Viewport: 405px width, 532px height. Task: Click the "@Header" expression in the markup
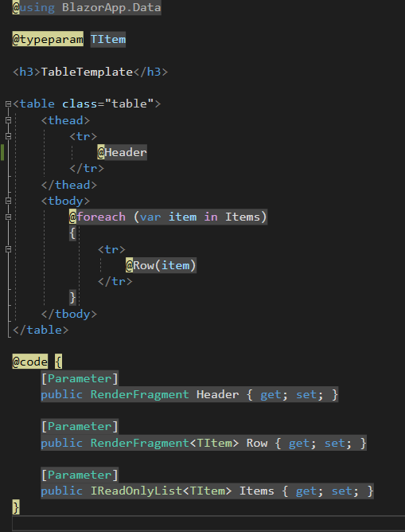tap(122, 152)
